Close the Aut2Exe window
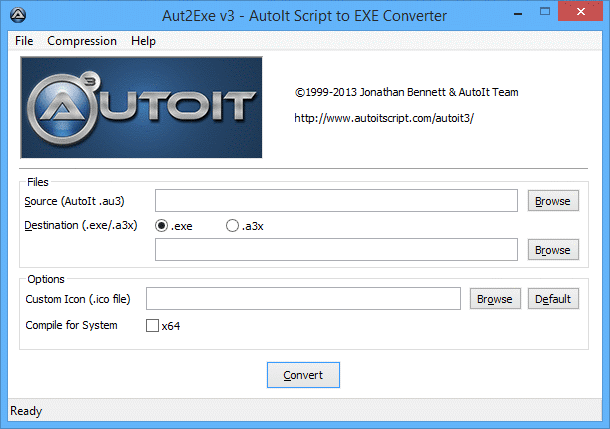Screen dimensions: 610x429 click(580, 11)
